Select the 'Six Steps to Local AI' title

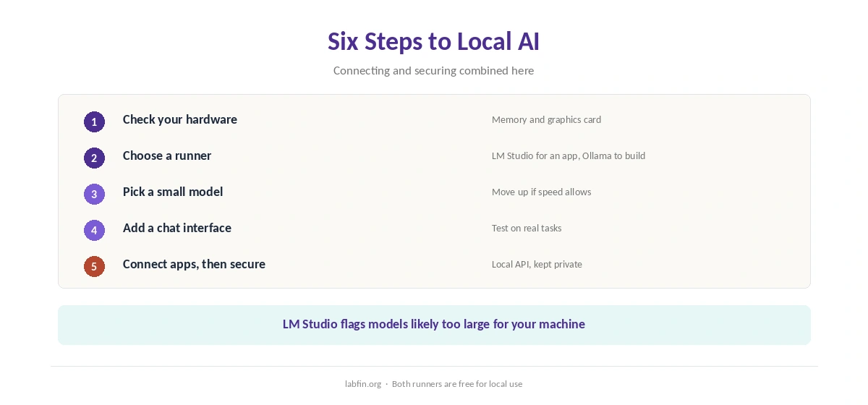(x=434, y=41)
